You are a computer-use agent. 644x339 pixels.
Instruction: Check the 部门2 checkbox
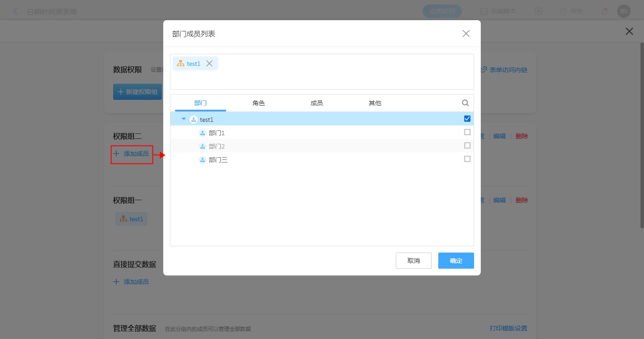(467, 146)
